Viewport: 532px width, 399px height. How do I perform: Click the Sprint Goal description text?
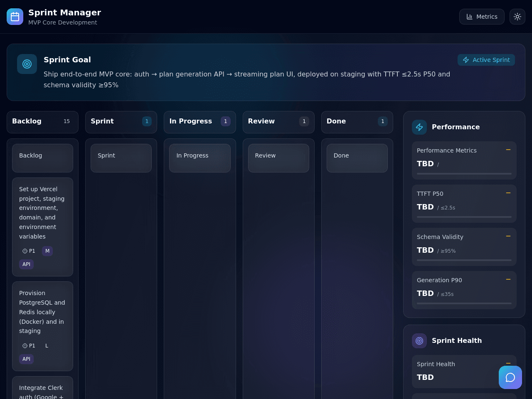point(247,79)
